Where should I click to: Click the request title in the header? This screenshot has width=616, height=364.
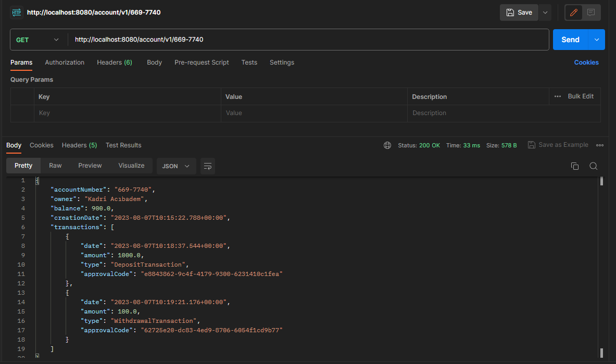pyautogui.click(x=94, y=12)
